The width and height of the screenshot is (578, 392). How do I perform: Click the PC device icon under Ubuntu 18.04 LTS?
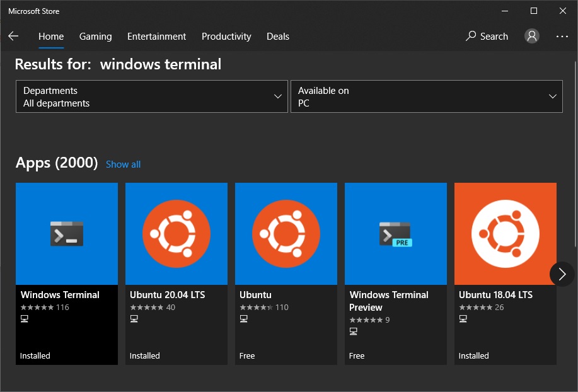point(463,319)
